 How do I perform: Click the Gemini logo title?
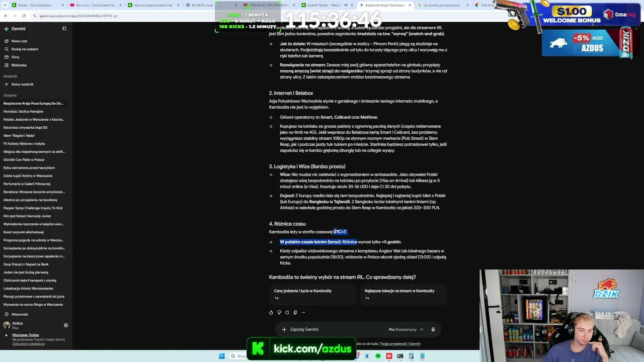point(19,29)
